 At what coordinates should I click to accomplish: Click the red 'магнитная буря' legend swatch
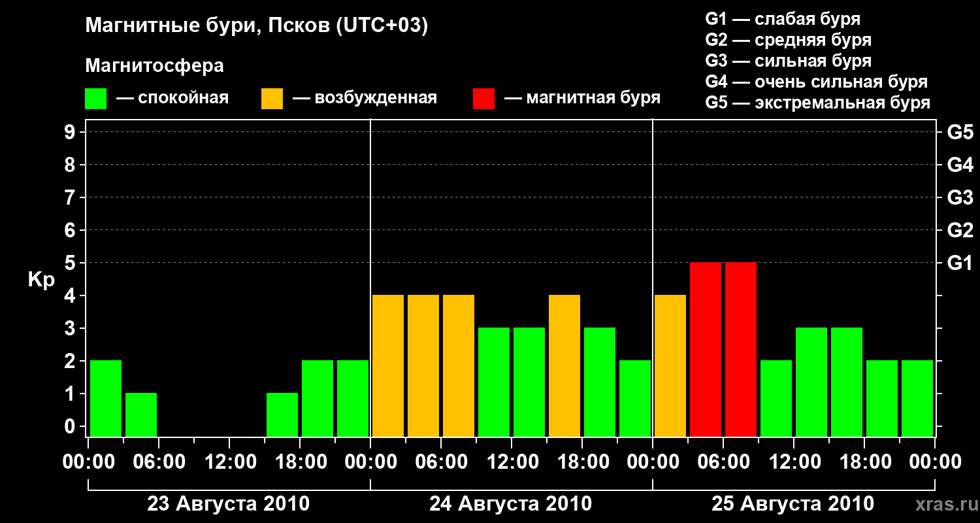[483, 98]
